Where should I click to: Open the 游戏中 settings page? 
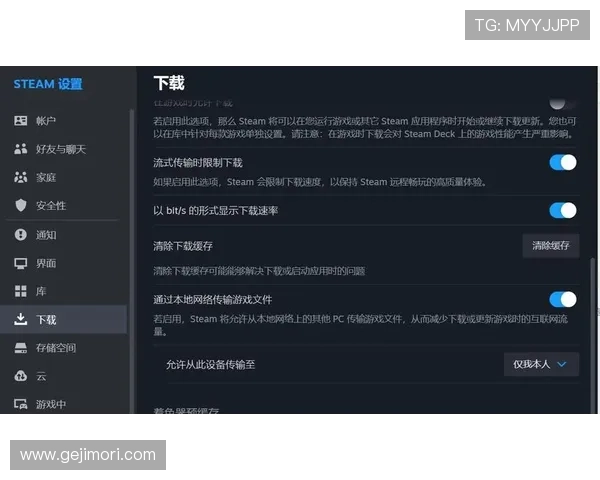(64, 404)
